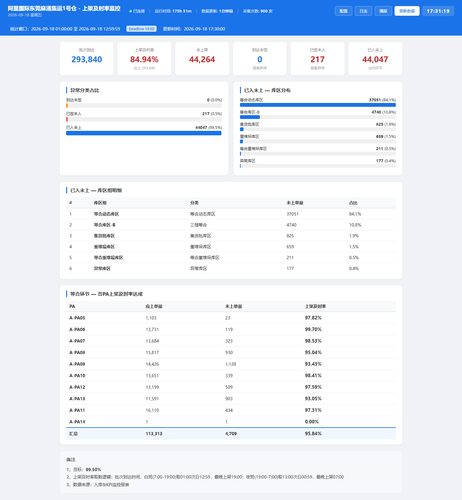Select the 84.94% KPI card

(144, 59)
